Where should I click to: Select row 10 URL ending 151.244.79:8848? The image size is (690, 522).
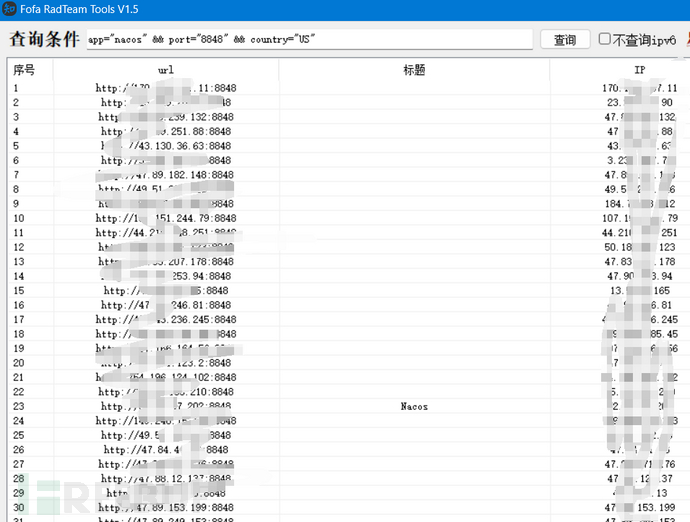pyautogui.click(x=166, y=218)
